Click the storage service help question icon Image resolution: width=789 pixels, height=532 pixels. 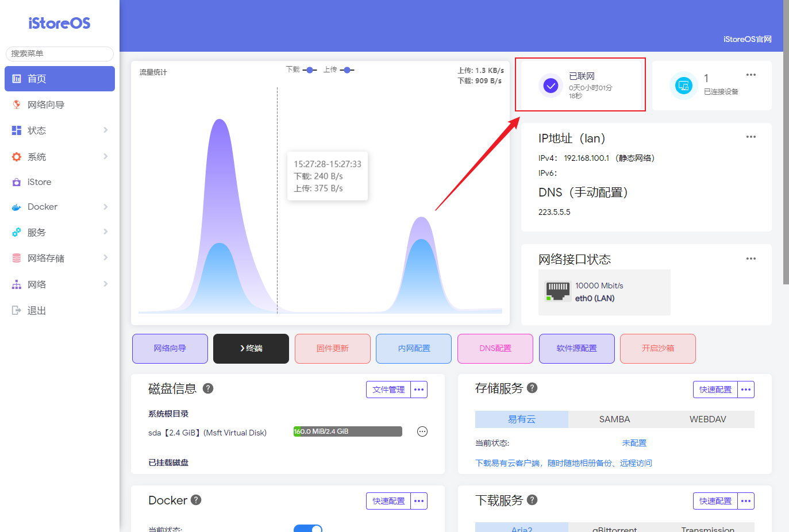[532, 388]
